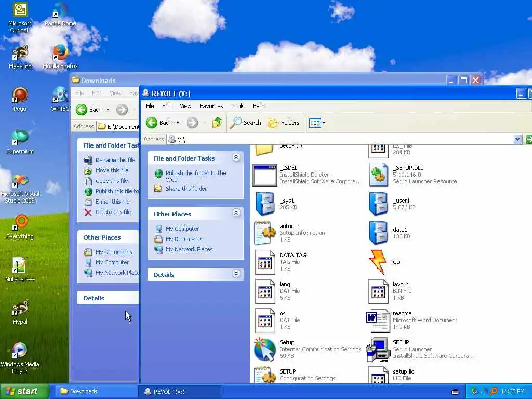Screen dimensions: 532x399
Task: Select Setup Internet Communication Settings icon
Action: pyautogui.click(x=265, y=350)
